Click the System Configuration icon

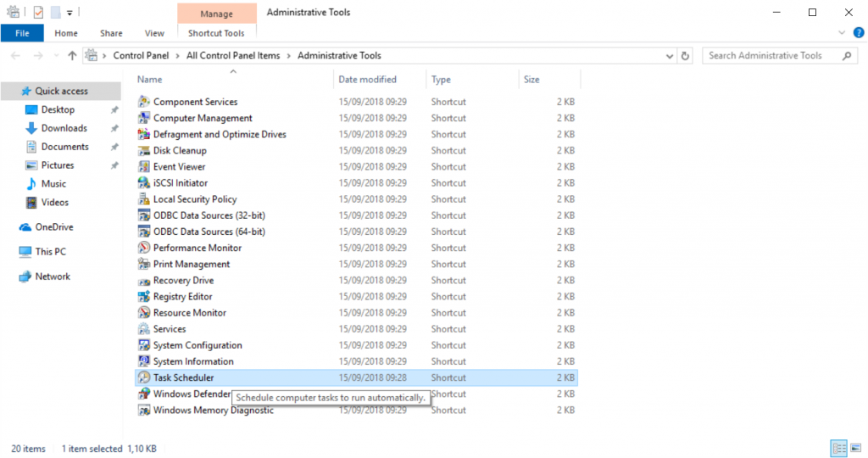(144, 345)
